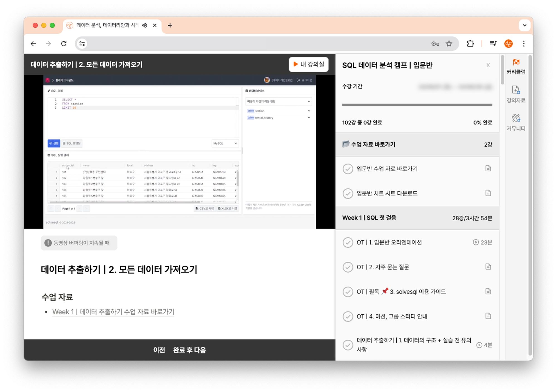Image resolution: width=557 pixels, height=392 pixels.
Task: Check off 입문반 수업 자료 바로가기
Action: coord(348,169)
